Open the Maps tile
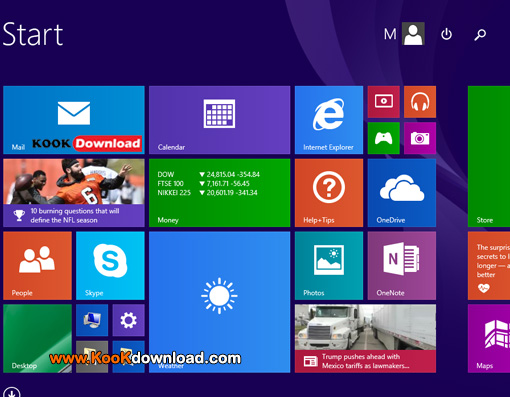Screen dimensions: 510x397 pyautogui.click(x=489, y=338)
